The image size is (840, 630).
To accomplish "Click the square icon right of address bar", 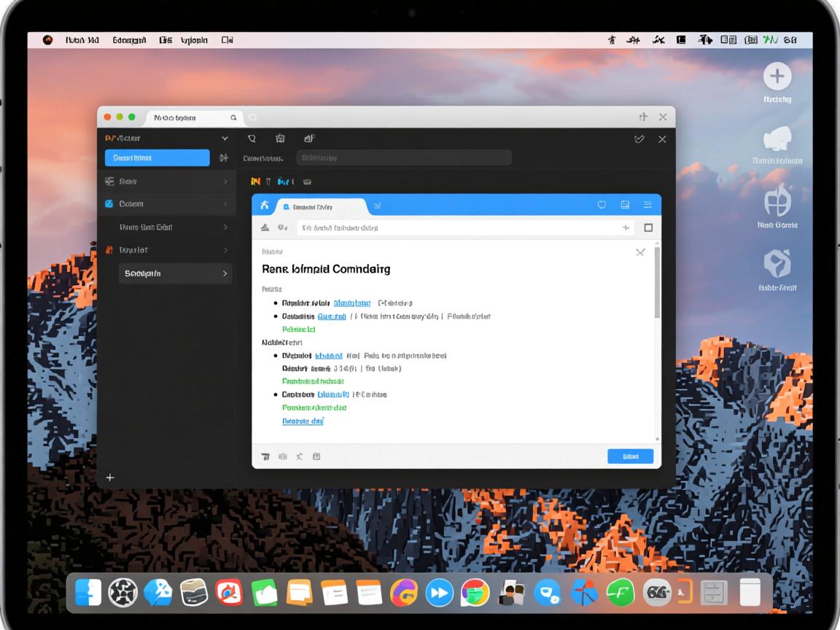I will click(x=648, y=228).
